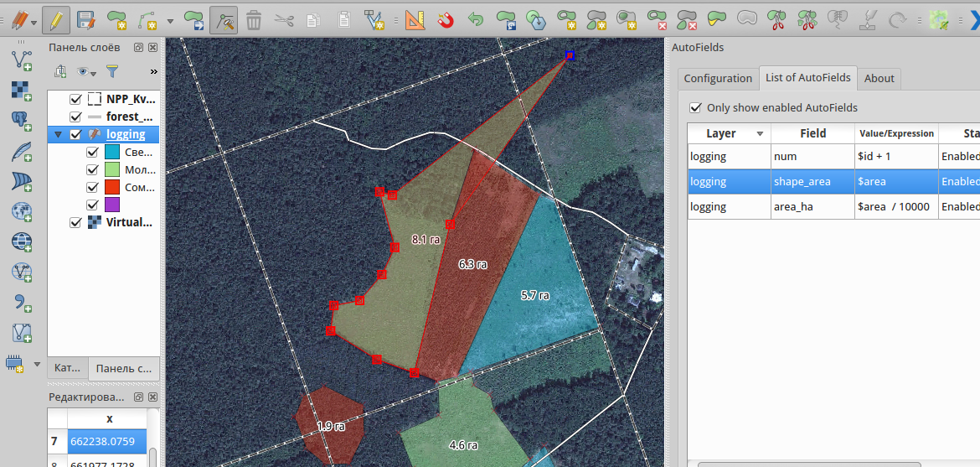Click the purple color swatch in legend

(x=112, y=205)
